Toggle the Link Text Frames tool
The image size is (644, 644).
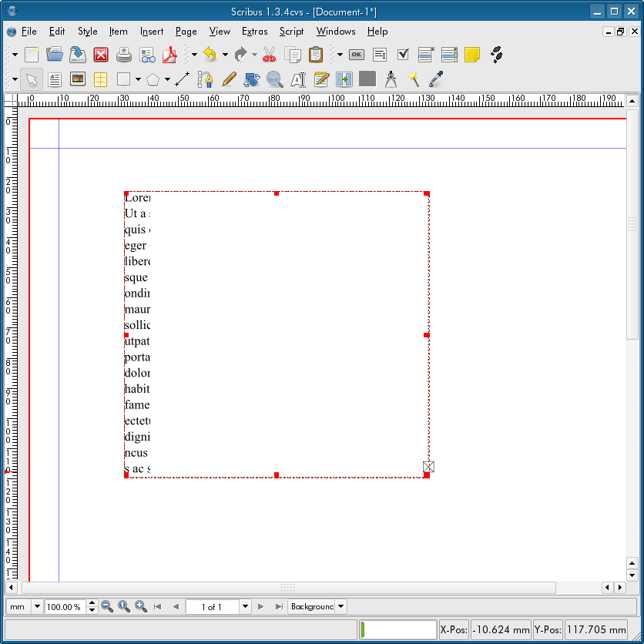(344, 79)
